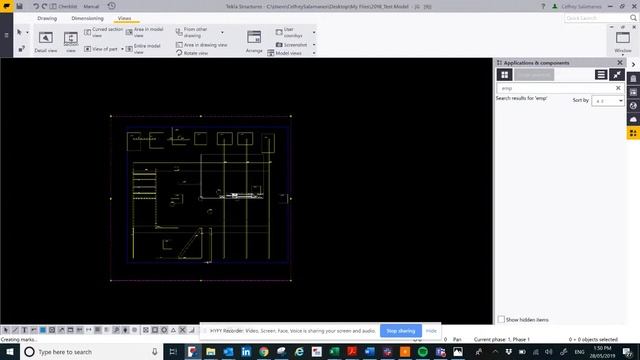Open the Applications & components side pane icon

click(x=633, y=133)
